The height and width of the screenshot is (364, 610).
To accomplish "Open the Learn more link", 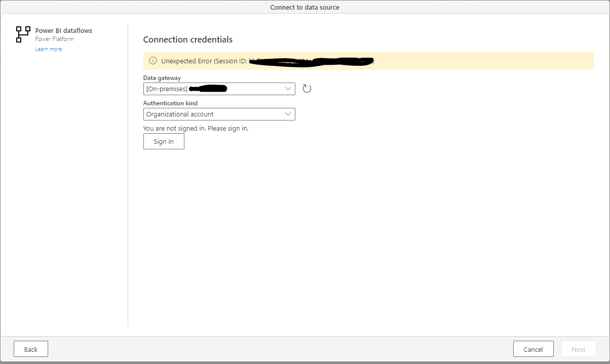I will coord(49,49).
